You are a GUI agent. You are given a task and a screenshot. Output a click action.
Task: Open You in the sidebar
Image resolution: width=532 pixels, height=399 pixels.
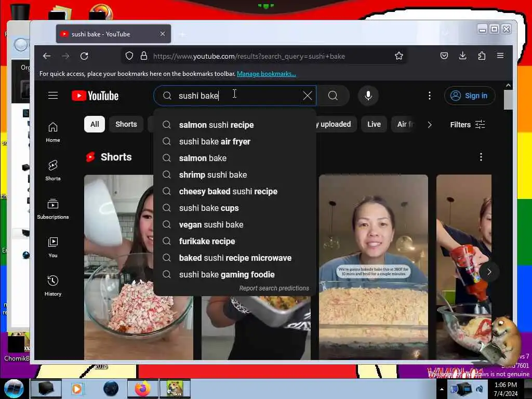tap(53, 247)
